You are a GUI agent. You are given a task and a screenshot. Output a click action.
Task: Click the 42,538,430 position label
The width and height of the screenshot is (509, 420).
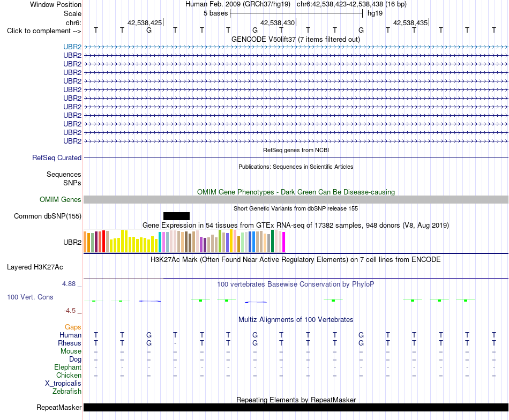pos(278,22)
